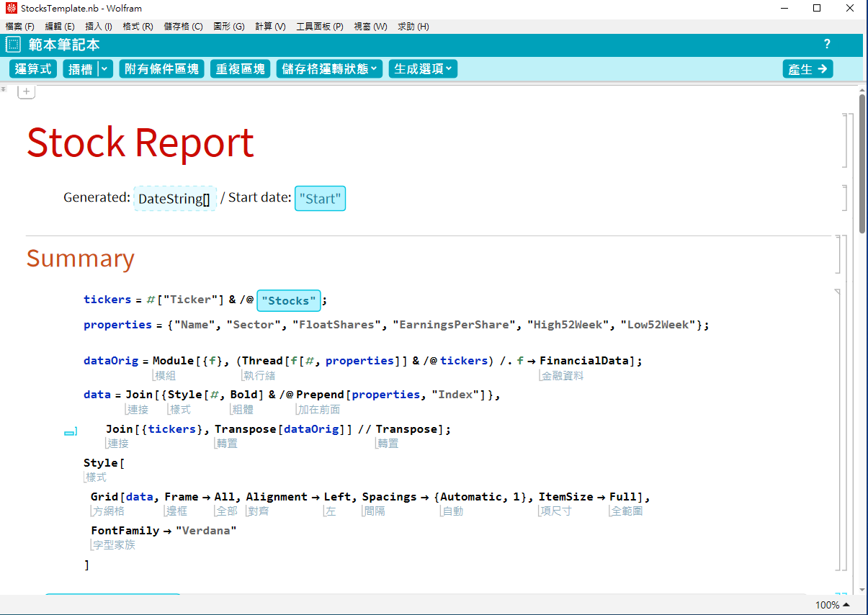
Task: Click Grid in the Style expression
Action: 104,497
